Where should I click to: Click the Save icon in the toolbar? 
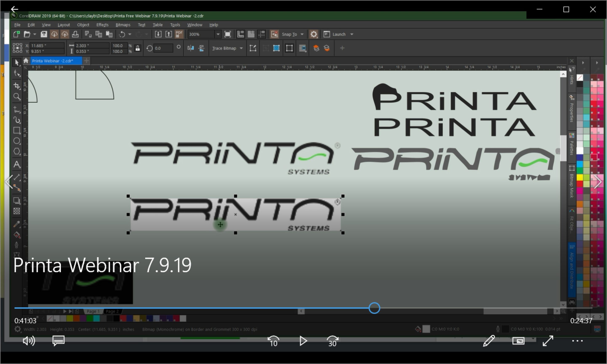(44, 34)
